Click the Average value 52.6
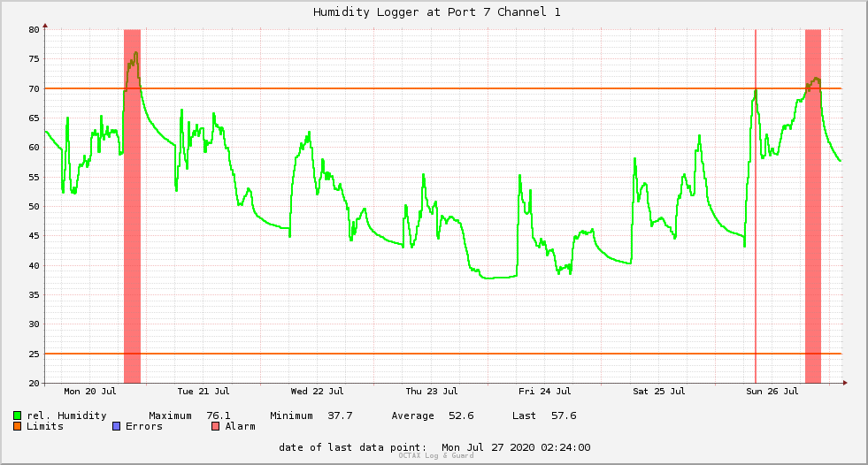 pos(461,415)
